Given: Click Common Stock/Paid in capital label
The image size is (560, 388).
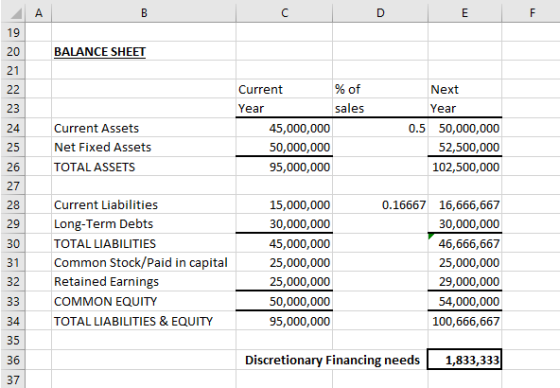Looking at the screenshot, I should coord(141,263).
